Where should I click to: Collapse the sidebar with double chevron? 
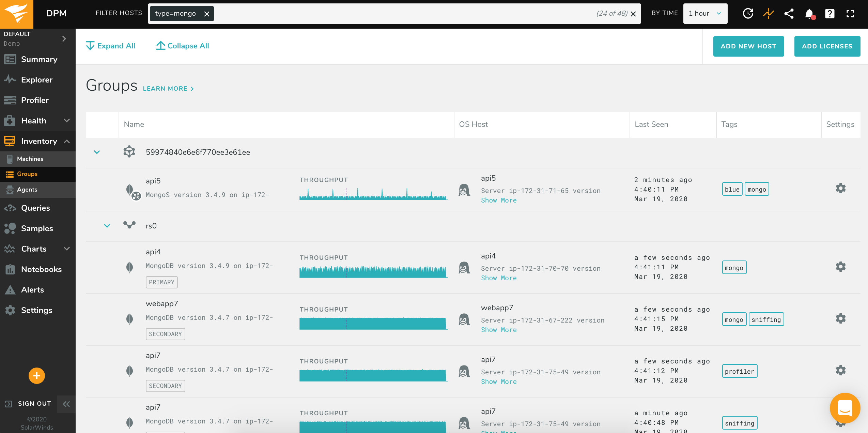[66, 404]
